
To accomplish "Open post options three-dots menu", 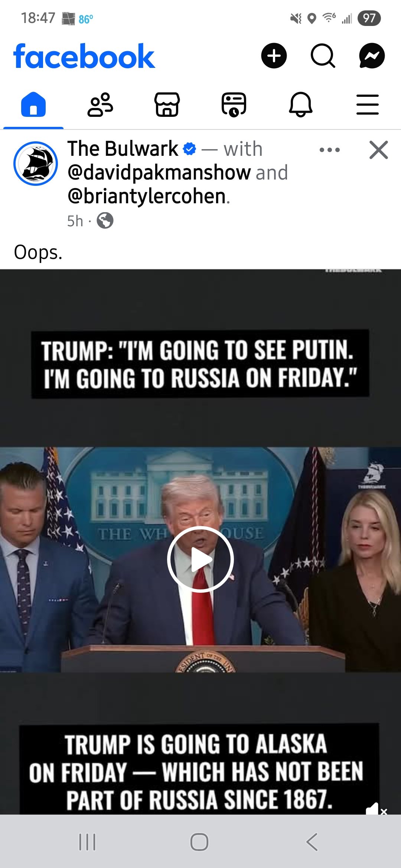I will click(330, 150).
